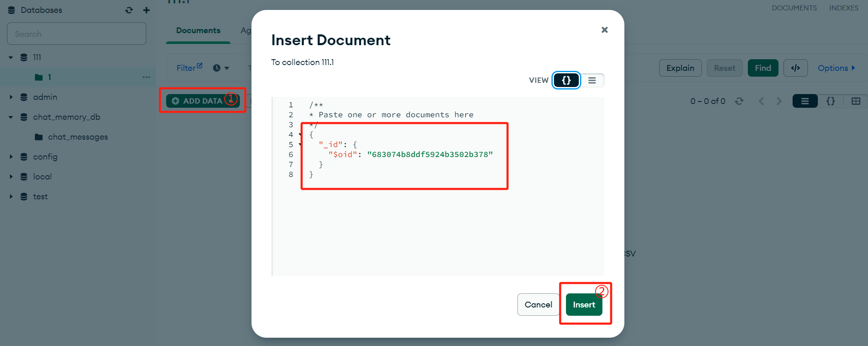Viewport: 868px width, 346px height.
Task: Select list view for documents
Action: point(805,101)
